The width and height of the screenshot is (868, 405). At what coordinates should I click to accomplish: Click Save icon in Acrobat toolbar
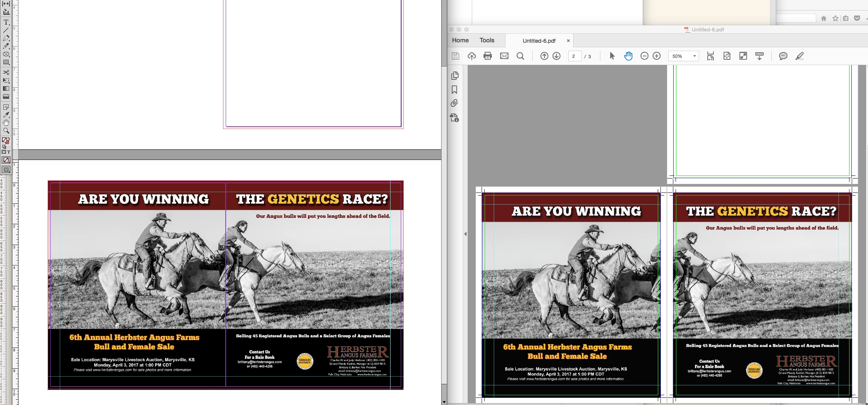pyautogui.click(x=456, y=56)
